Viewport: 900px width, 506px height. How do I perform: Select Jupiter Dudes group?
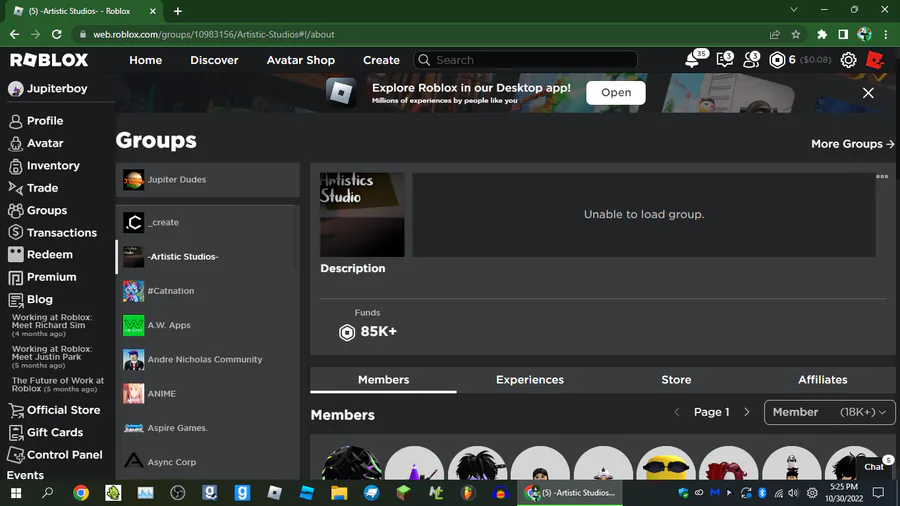(207, 180)
